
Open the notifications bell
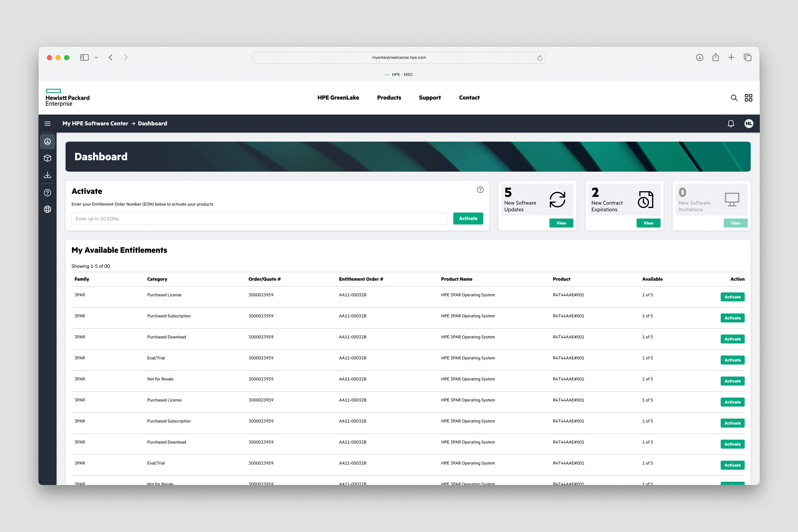[731, 123]
